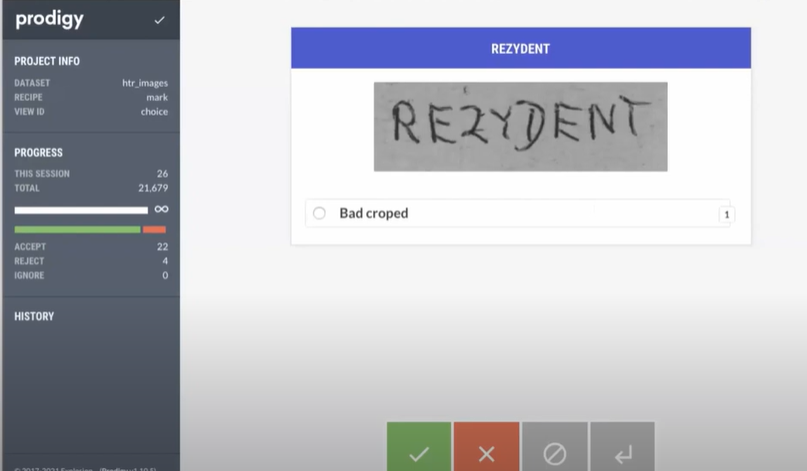Image resolution: width=807 pixels, height=471 pixels.
Task: Click the save checkmark beside prodigy logo
Action: 160,20
